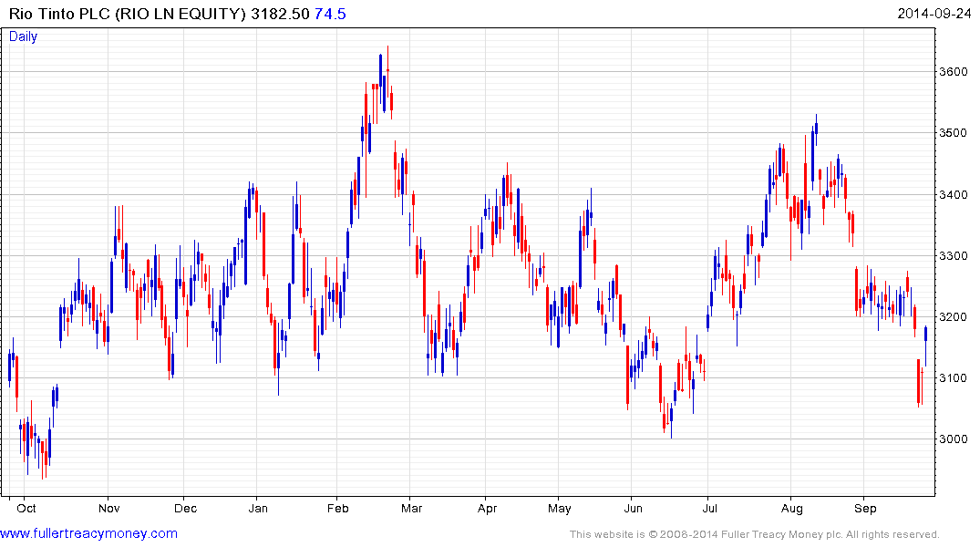
Task: Click the 3200 price axis label
Action: click(x=954, y=317)
